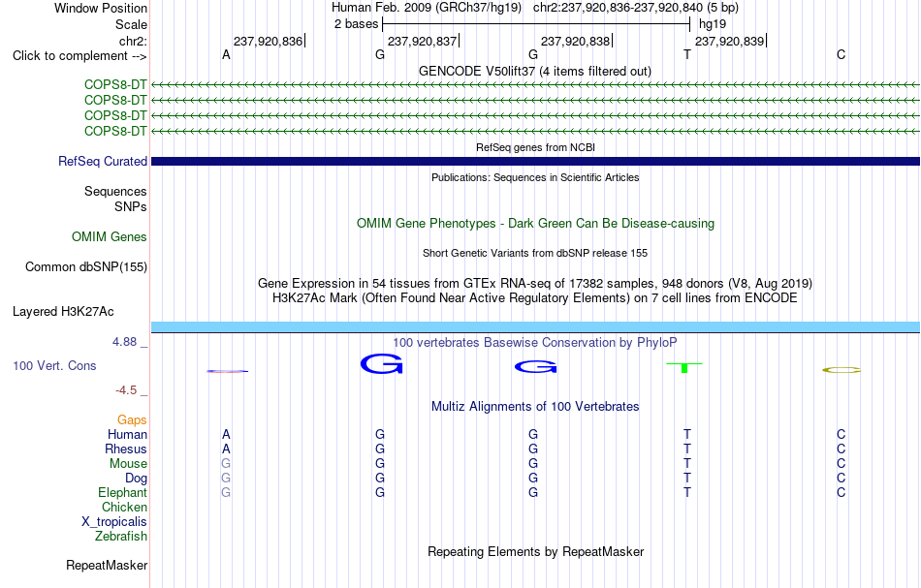Click the dark blue RefSeq Curated bar

(x=535, y=162)
